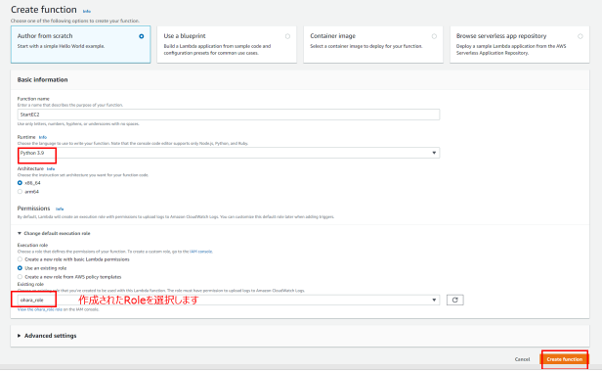Click the Function name input field

(x=228, y=114)
